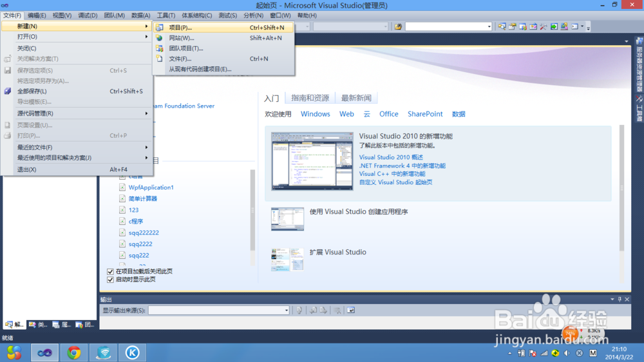Expand the 打开(O) submenu
The height and width of the screenshot is (362, 644).
[x=77, y=37]
